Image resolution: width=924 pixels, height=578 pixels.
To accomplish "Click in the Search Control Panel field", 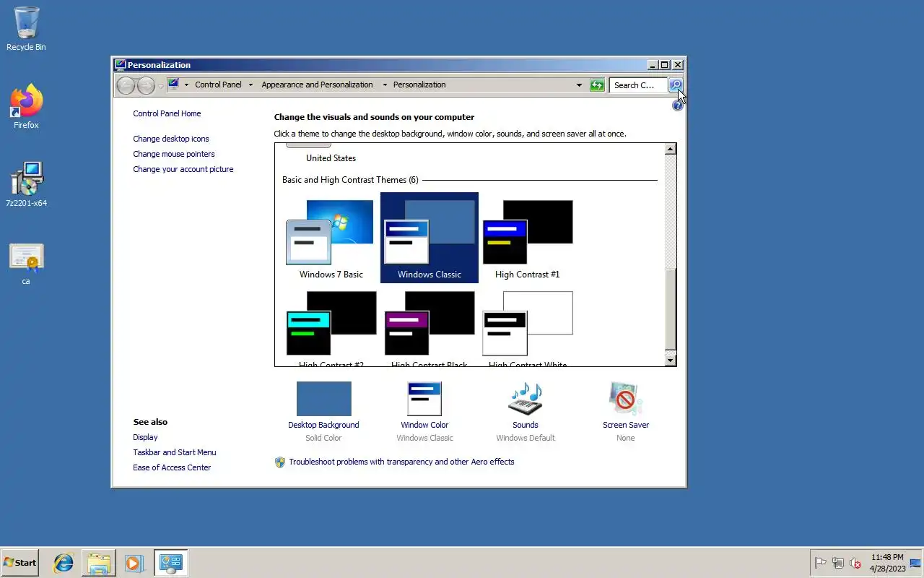I will click(x=638, y=85).
